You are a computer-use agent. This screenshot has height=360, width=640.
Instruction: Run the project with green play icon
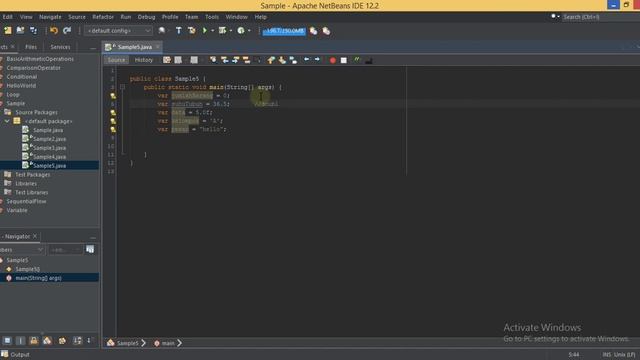205,31
